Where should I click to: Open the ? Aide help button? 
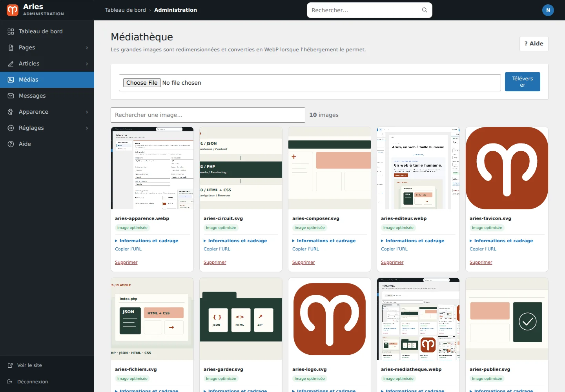(x=534, y=44)
